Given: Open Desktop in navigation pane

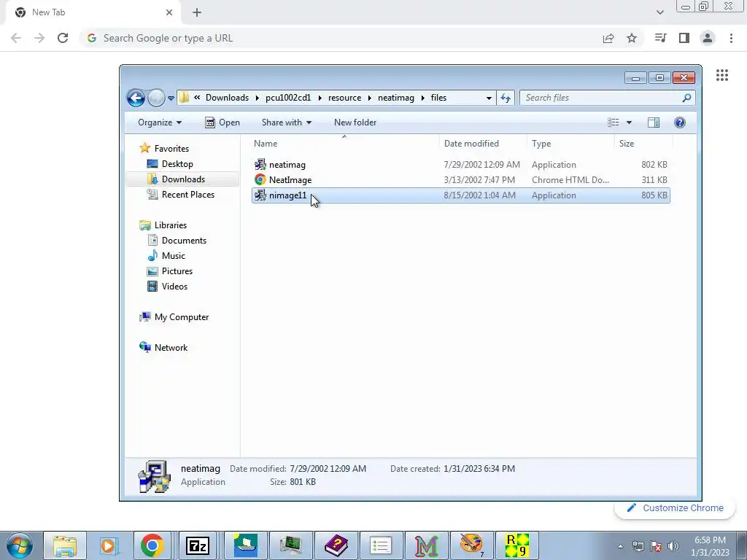Looking at the screenshot, I should coord(170,164).
